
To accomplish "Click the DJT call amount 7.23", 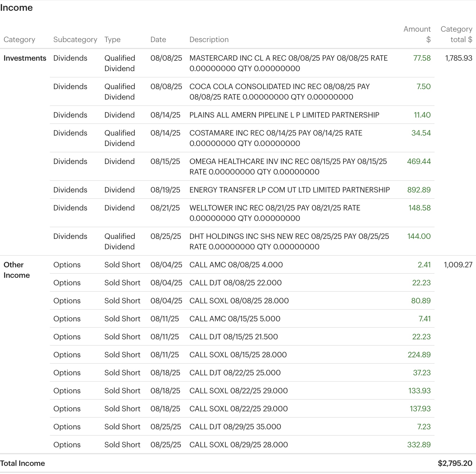I will point(424,427).
